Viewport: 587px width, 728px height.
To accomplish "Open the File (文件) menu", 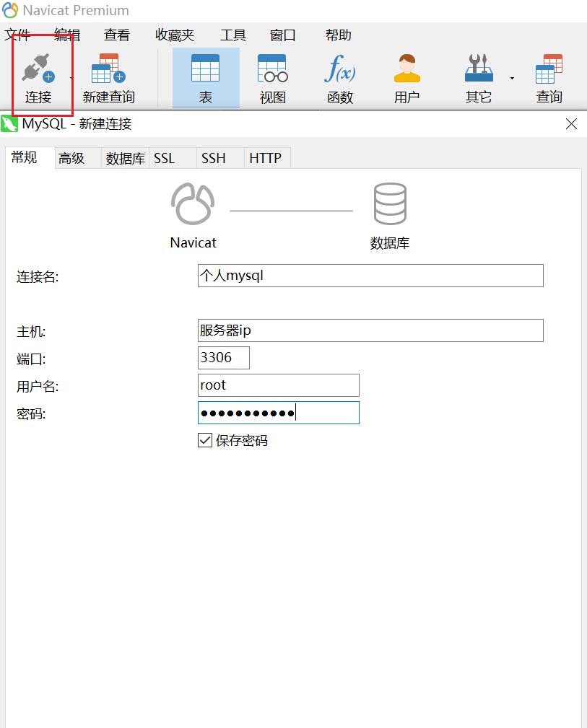I will tap(17, 35).
